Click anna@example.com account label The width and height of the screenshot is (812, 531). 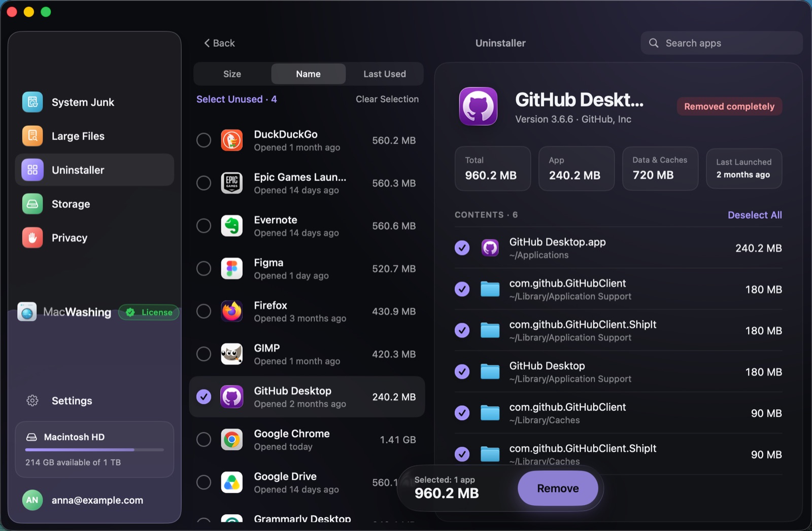(x=97, y=501)
